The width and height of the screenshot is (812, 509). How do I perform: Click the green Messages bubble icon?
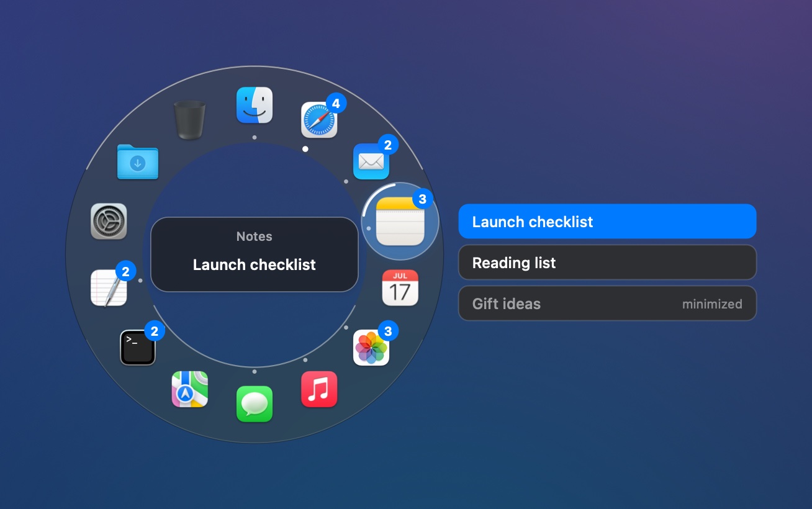[x=255, y=404]
